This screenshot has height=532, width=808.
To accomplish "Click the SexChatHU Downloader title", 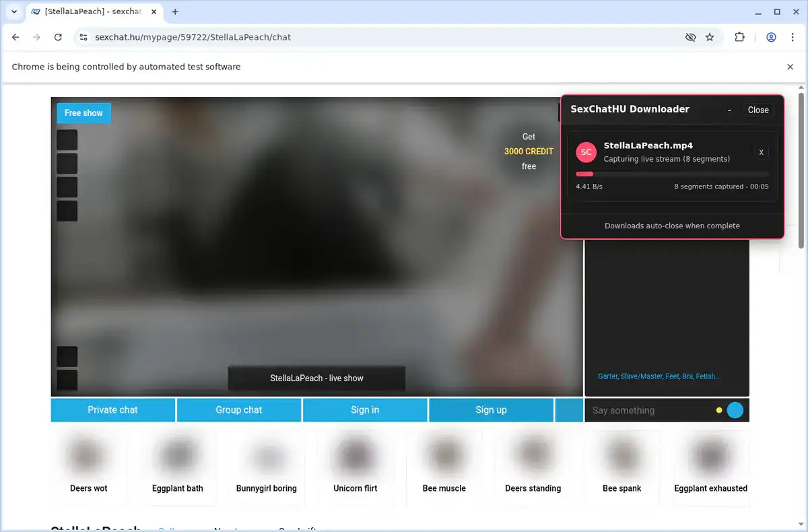I will [630, 109].
